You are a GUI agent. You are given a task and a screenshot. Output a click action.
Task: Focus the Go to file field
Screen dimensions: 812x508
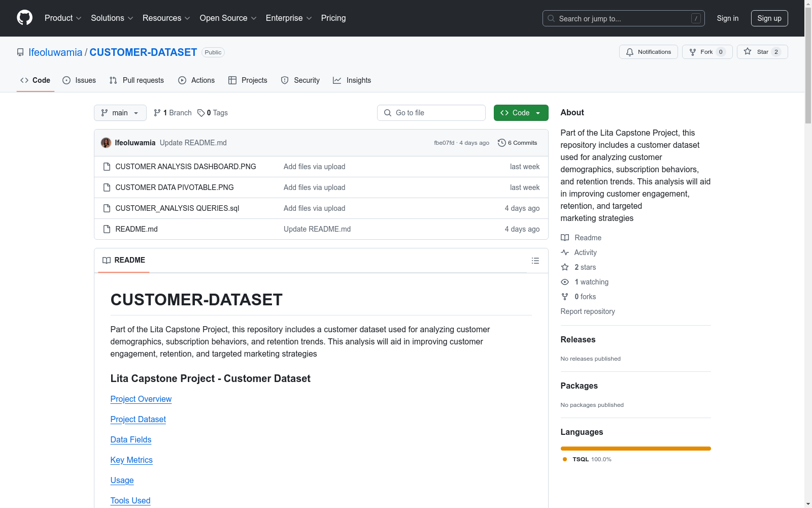tap(431, 113)
